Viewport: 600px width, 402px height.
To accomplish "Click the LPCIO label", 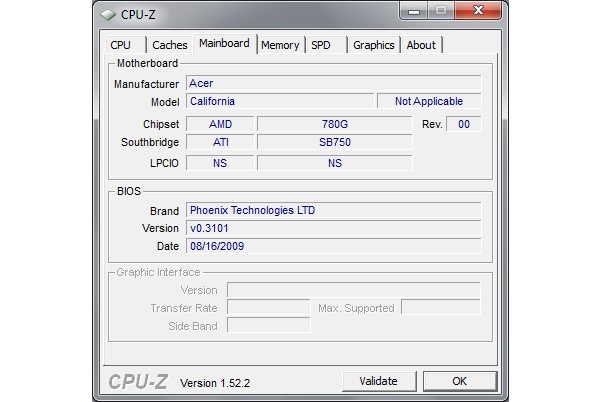I will [164, 163].
